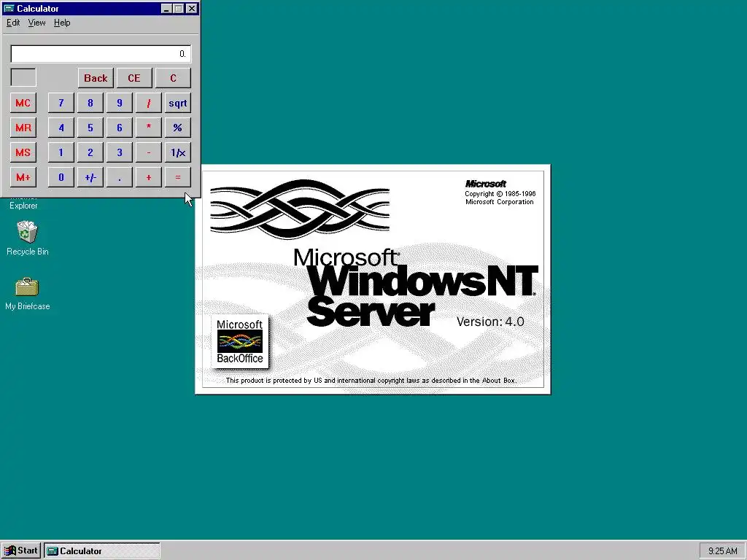Click the Back button in Calculator
Screen dimensions: 747x560
pyautogui.click(x=96, y=78)
